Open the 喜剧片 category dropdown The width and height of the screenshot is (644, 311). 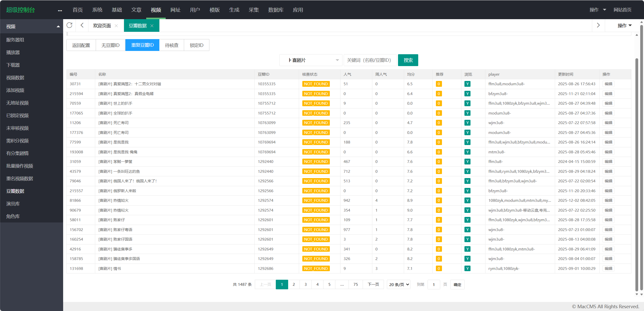(x=311, y=60)
